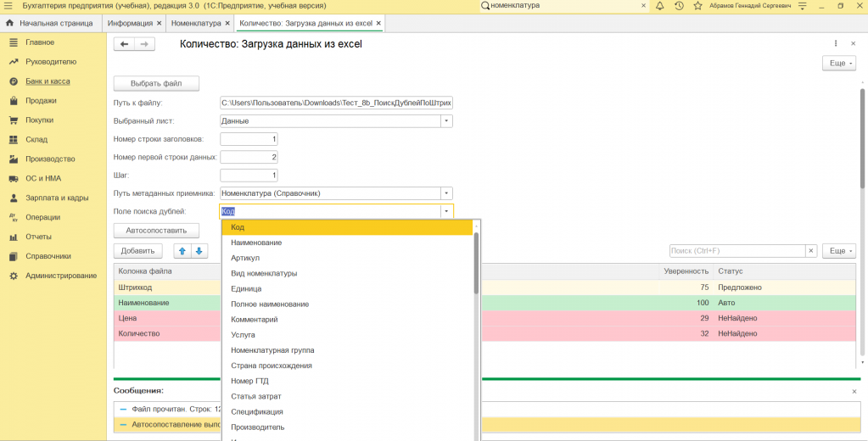868x441 pixels.
Task: Go back with the left arrow button
Action: (124, 44)
